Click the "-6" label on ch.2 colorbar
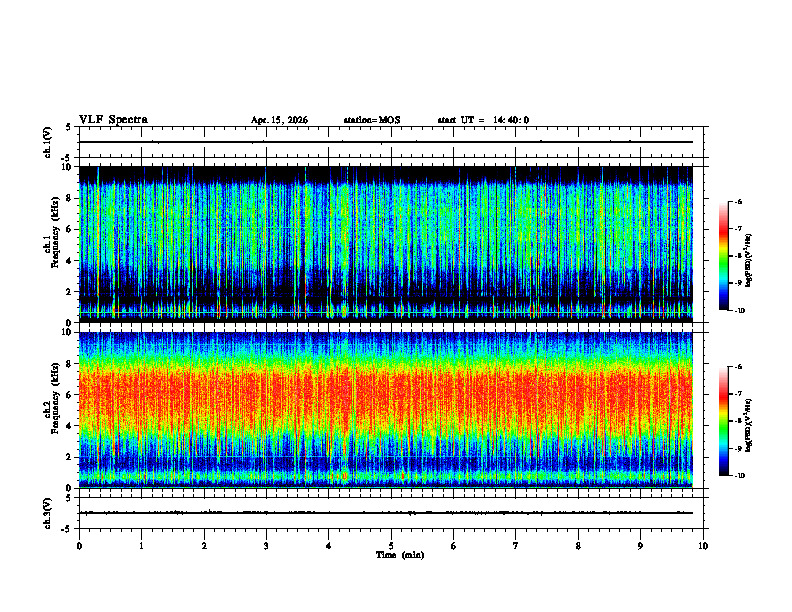This screenshot has height=612, width=792. coord(739,367)
